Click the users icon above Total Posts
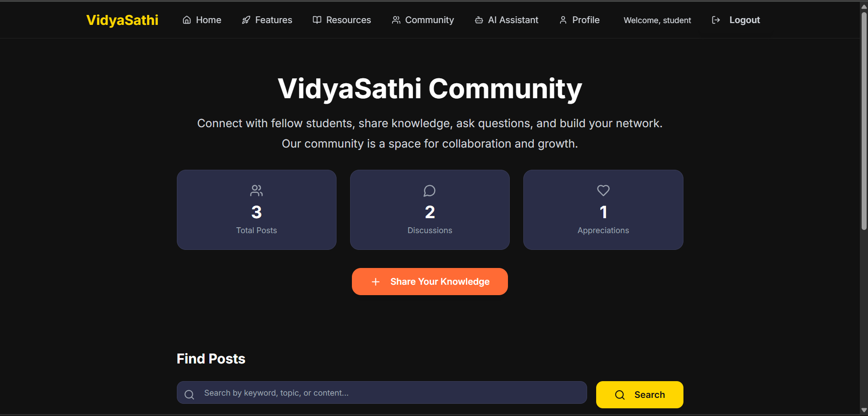Image resolution: width=868 pixels, height=416 pixels. [x=256, y=191]
